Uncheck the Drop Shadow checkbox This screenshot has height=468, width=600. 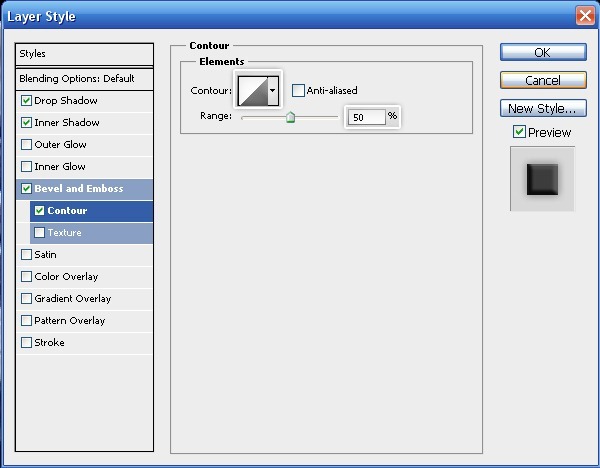point(27,101)
